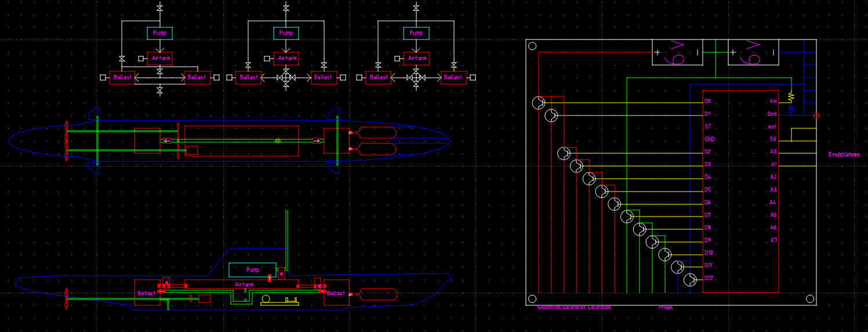Click the Props label below the board
Screen dimensions: 868x332
[x=666, y=307]
